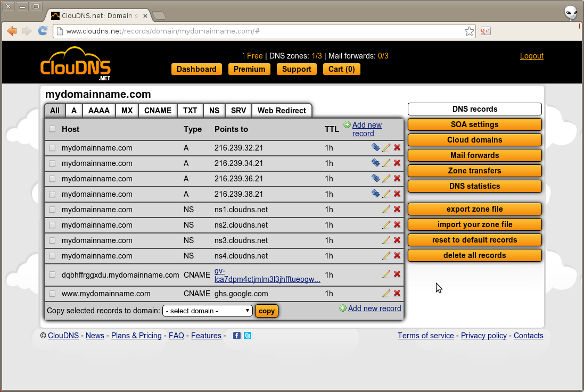Edit the ns1.cloudns.net record pencil
Image resolution: width=584 pixels, height=392 pixels.
coord(386,209)
